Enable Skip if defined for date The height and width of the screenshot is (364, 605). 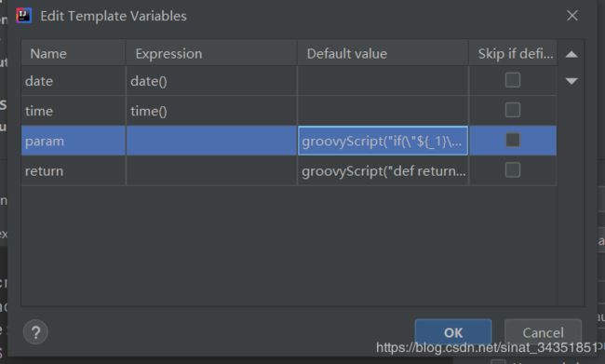513,80
